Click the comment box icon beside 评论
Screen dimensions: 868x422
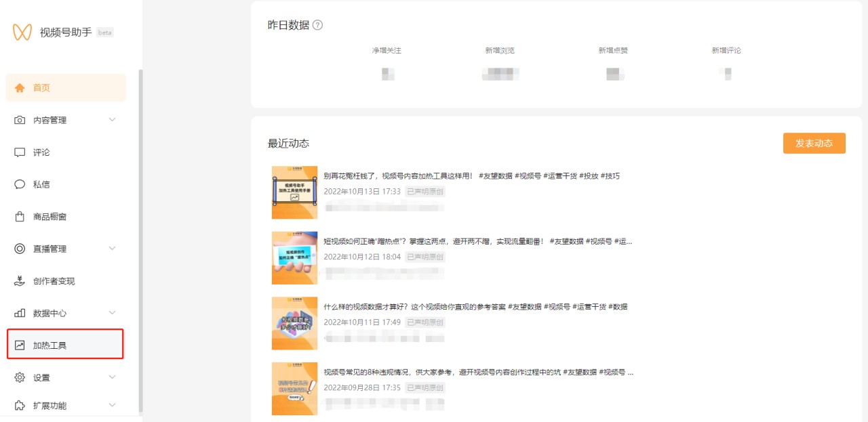[x=20, y=152]
